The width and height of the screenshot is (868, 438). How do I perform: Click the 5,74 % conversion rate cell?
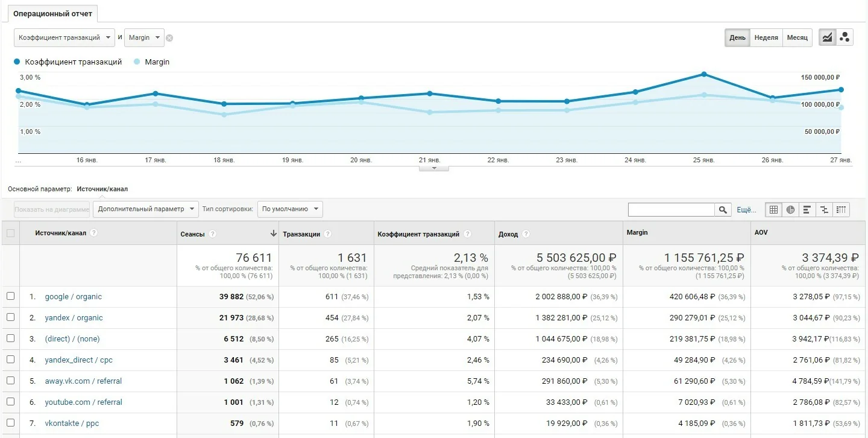pos(477,381)
